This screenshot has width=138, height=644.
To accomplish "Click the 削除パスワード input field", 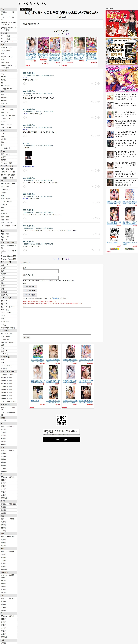I will click(41, 278).
